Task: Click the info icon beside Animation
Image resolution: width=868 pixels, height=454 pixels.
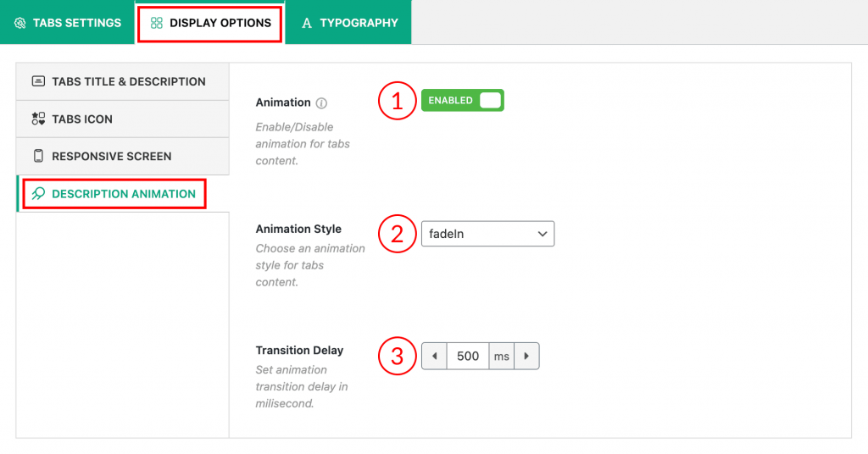Action: [321, 102]
